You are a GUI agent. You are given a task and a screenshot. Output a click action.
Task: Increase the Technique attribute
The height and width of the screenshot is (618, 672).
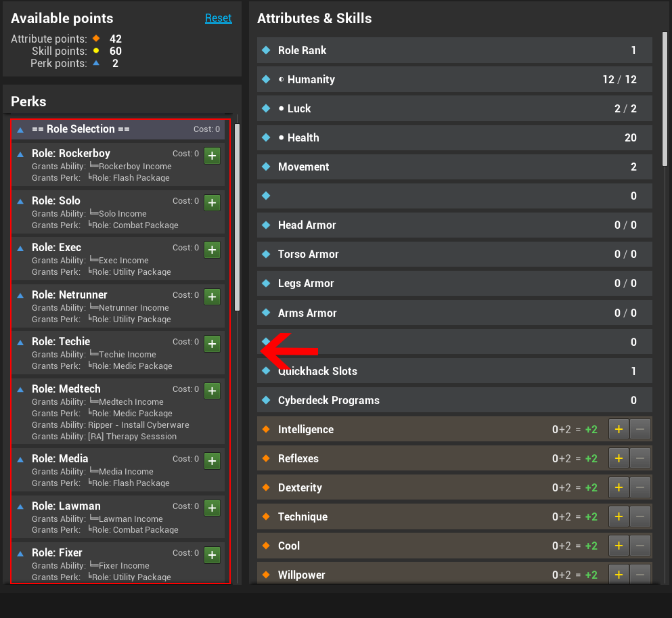[619, 516]
